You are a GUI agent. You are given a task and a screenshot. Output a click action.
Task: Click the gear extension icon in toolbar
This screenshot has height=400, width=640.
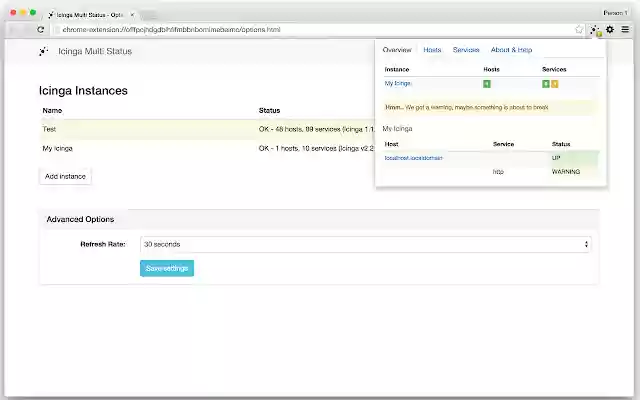click(x=610, y=29)
